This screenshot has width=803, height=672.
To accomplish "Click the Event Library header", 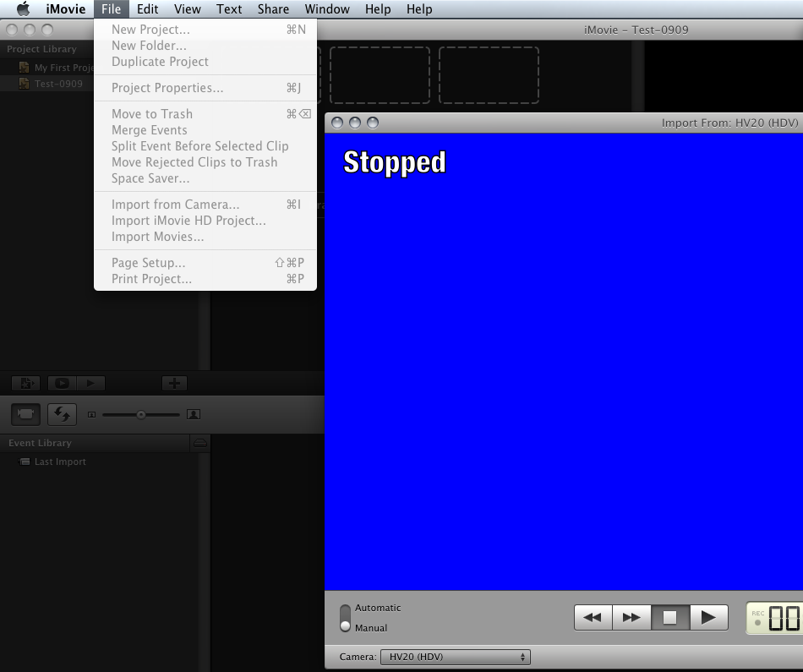I will pos(40,443).
